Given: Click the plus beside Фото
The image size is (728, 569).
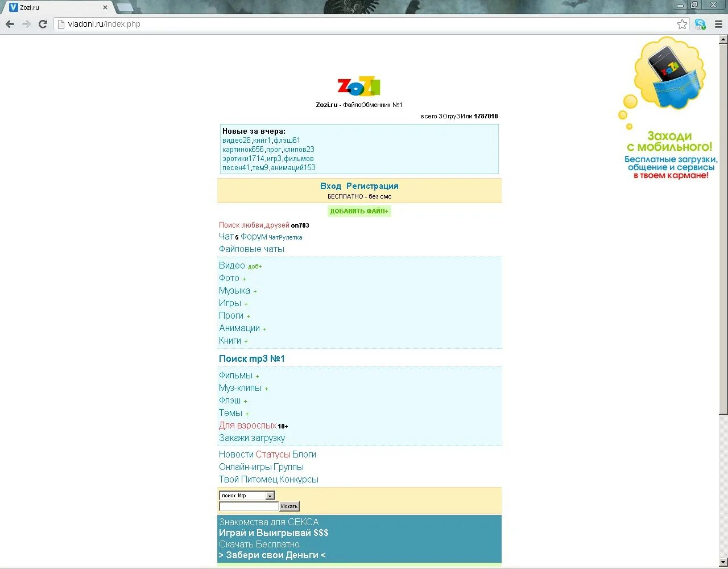Looking at the screenshot, I should coord(244,279).
